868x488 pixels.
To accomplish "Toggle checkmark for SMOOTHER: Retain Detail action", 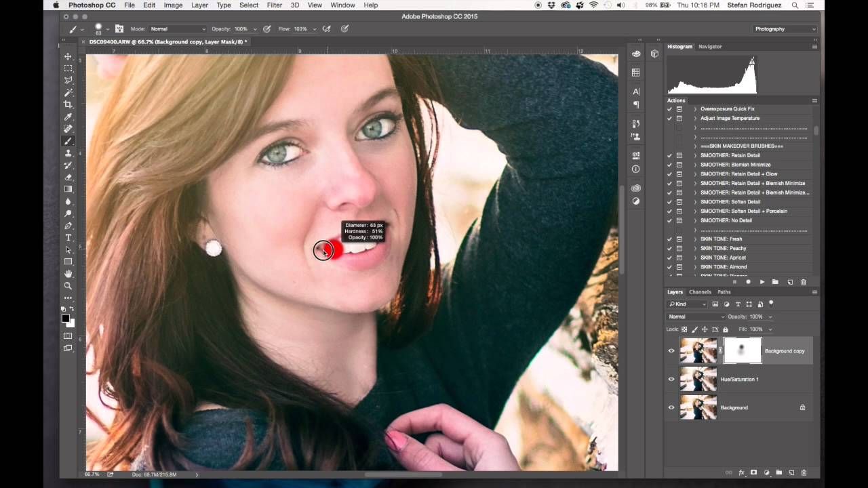I will 670,155.
